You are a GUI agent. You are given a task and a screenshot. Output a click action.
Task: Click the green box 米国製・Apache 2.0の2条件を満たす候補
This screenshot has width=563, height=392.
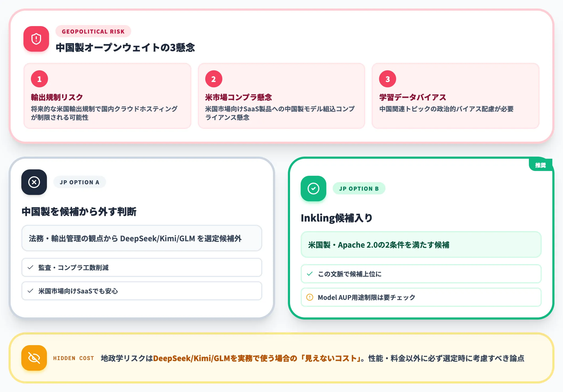tap(421, 244)
